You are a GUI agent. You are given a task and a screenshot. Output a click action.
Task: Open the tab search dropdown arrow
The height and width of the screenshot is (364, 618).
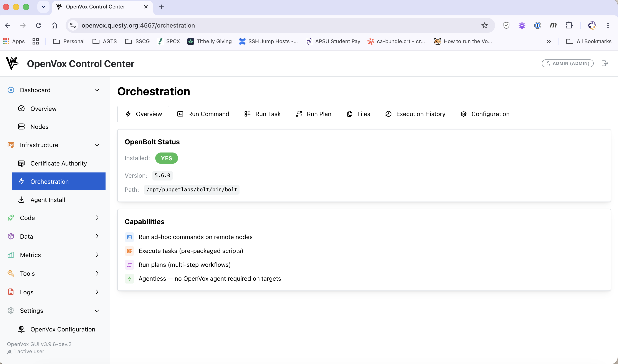tap(43, 7)
